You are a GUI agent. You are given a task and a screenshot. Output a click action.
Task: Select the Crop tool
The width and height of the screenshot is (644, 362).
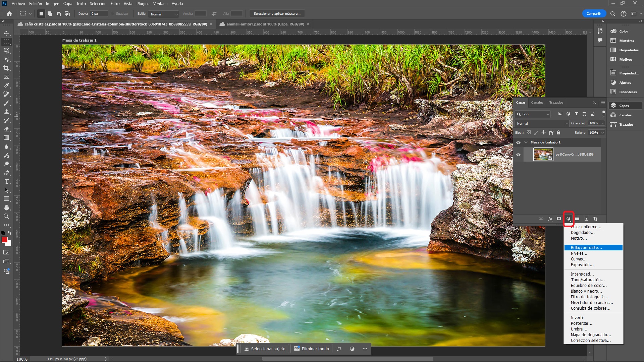pos(6,68)
